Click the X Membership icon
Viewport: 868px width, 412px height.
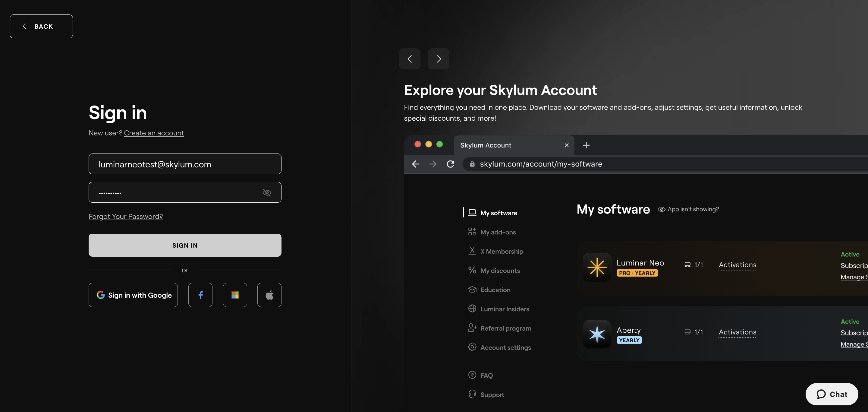tap(472, 251)
